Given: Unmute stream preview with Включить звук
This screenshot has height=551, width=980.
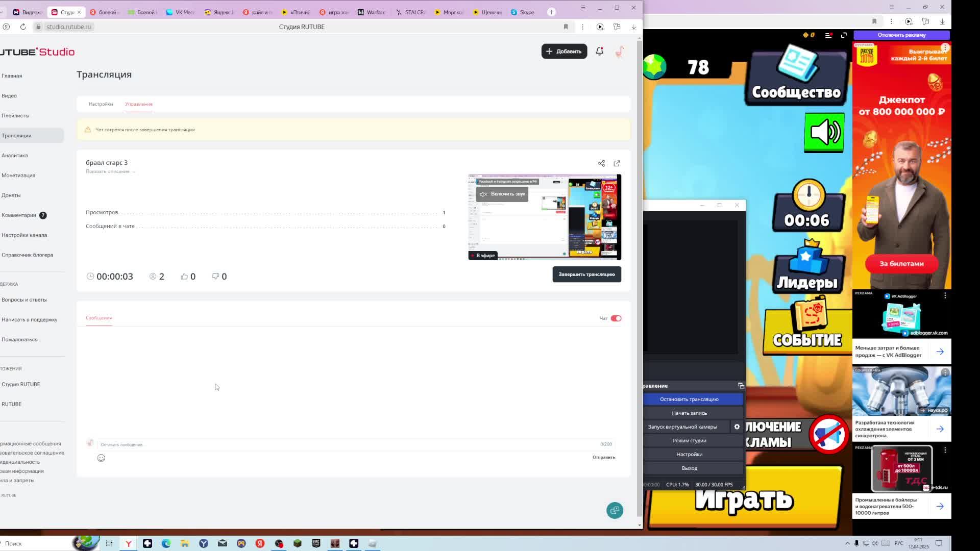Looking at the screenshot, I should click(502, 194).
